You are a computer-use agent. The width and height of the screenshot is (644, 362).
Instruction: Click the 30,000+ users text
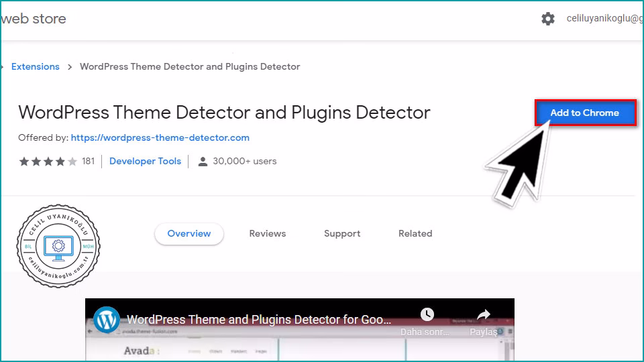[x=245, y=162]
